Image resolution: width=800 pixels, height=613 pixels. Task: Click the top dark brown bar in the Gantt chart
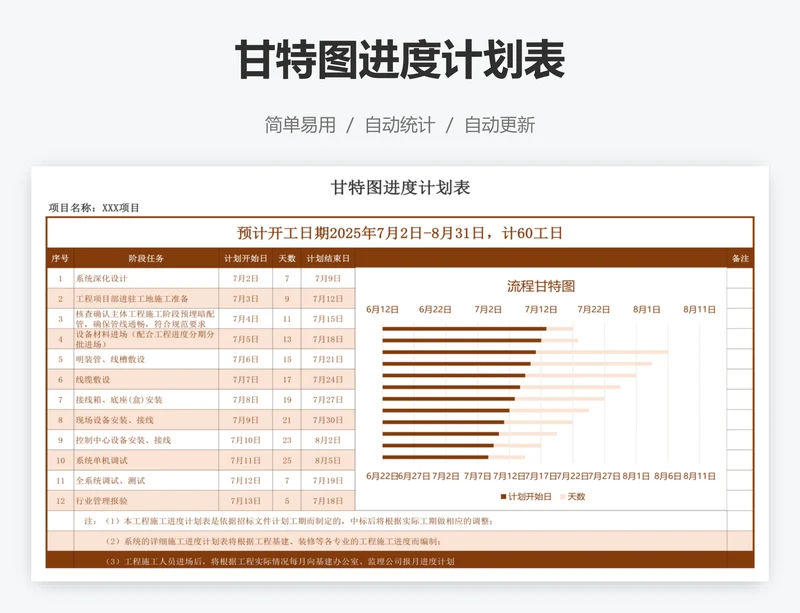tap(464, 329)
